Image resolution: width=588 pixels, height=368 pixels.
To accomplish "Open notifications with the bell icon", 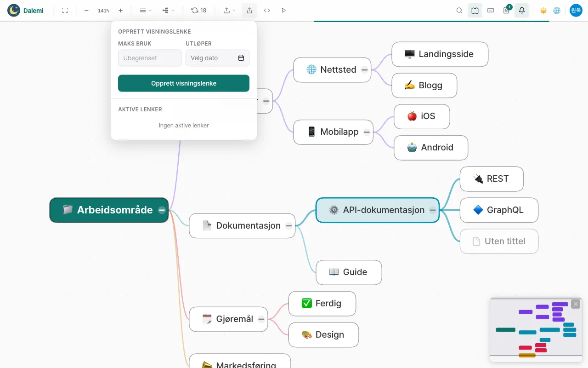I will [522, 10].
